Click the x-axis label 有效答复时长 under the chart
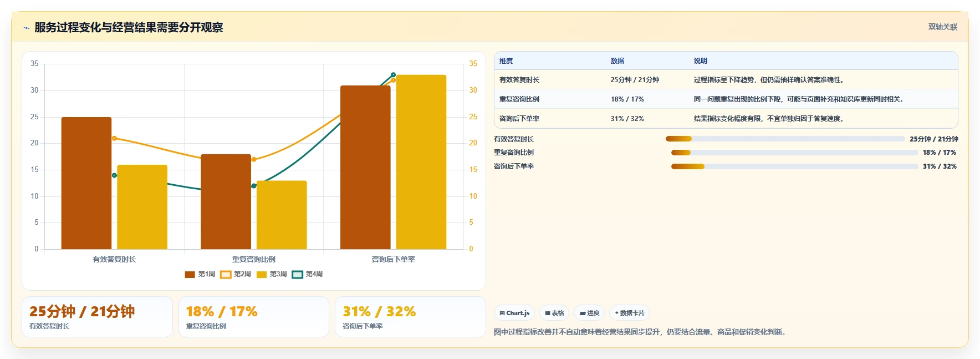Image resolution: width=980 pixels, height=359 pixels. 114,259
